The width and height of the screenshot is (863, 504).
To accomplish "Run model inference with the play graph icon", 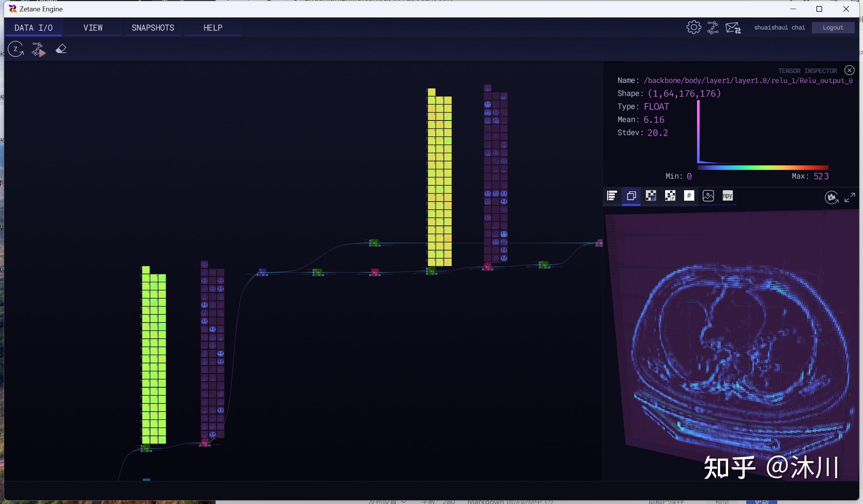I will 38,49.
